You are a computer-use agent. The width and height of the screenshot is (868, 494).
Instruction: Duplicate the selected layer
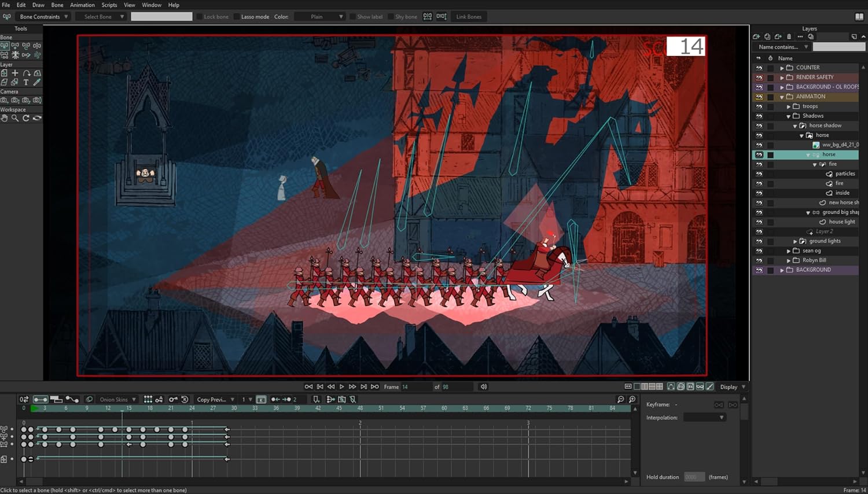coord(767,36)
